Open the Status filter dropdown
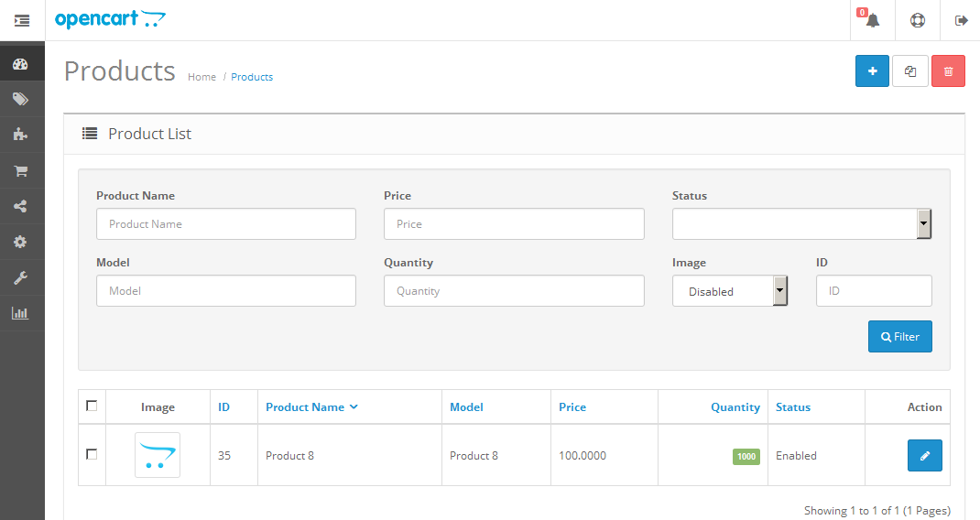Screen dimensions: 980x520 point(801,223)
